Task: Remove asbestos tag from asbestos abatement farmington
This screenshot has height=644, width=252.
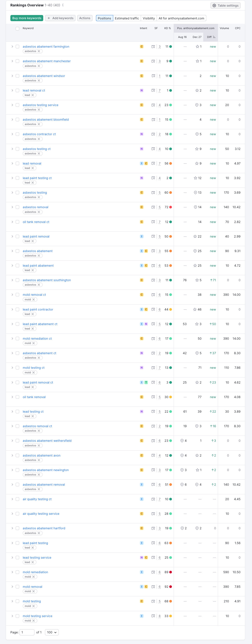Action: pyautogui.click(x=39, y=51)
